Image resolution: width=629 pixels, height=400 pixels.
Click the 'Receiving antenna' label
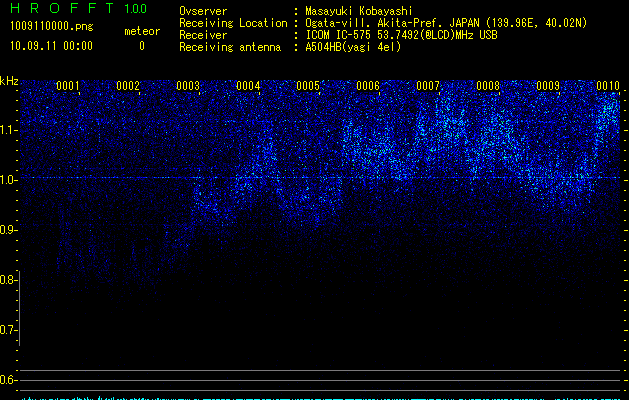[x=230, y=47]
